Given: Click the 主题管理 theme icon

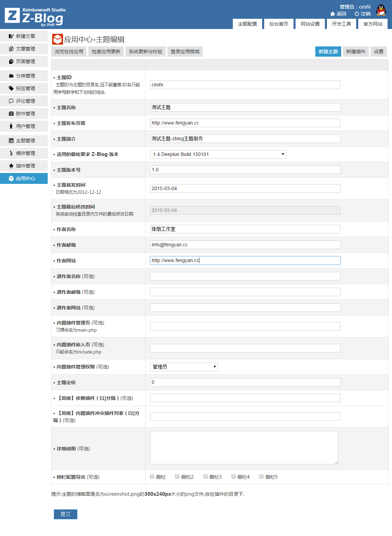Looking at the screenshot, I should (11, 141).
